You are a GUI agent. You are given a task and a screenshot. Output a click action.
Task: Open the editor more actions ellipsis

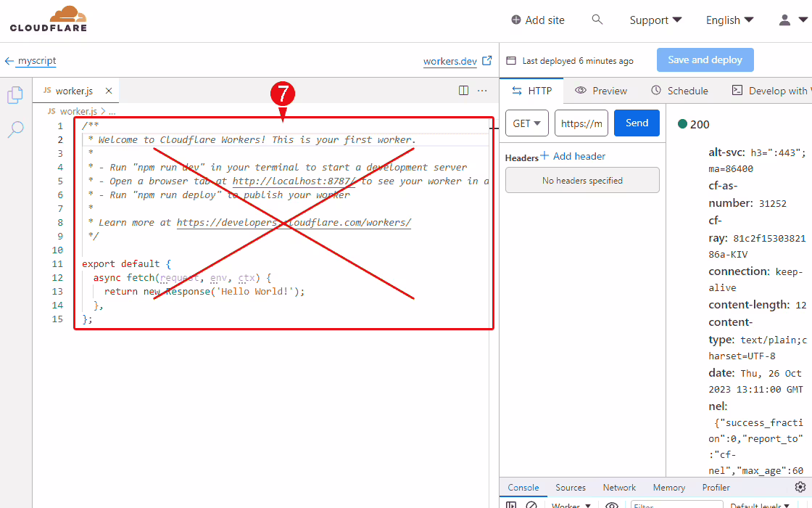point(482,91)
